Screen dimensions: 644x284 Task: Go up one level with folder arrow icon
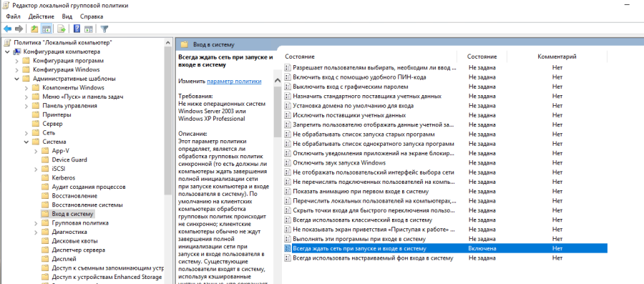coord(35,29)
